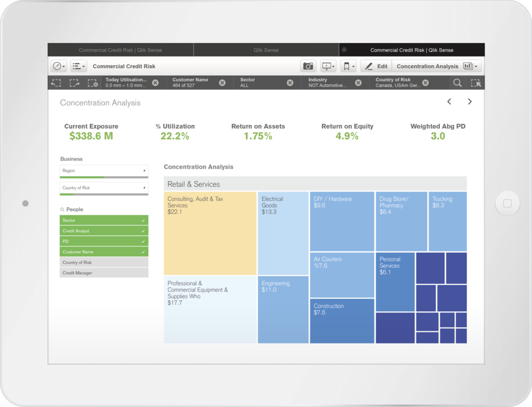
Task: Open smart search with the magnifier icon
Action: coord(457,83)
